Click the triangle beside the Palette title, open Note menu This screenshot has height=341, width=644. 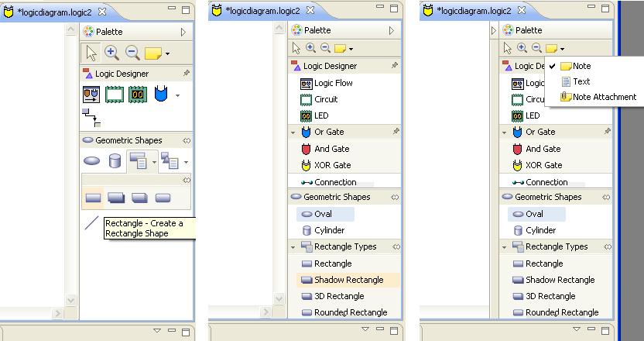coord(494,30)
